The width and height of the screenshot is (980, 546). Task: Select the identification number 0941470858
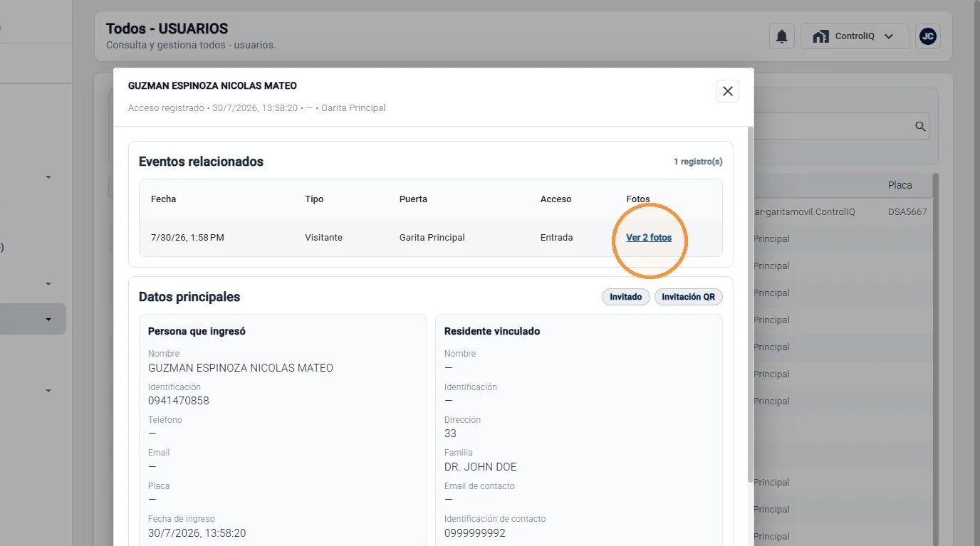[x=179, y=401]
